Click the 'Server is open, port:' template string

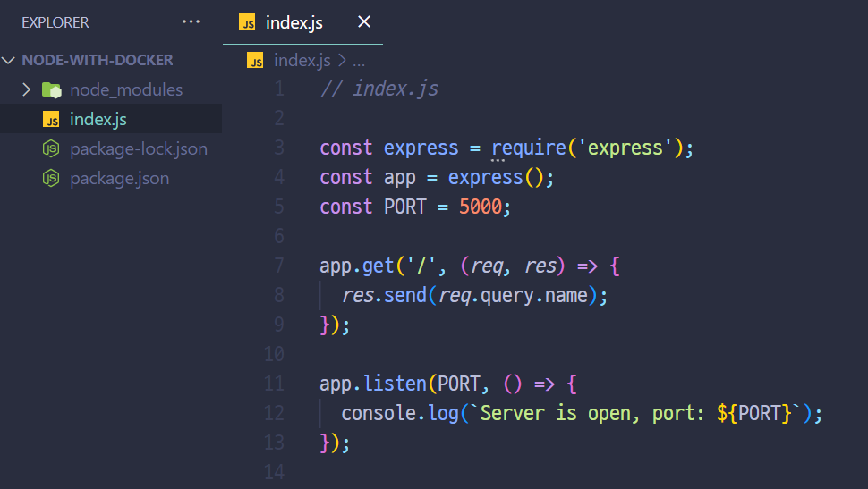[592, 414]
